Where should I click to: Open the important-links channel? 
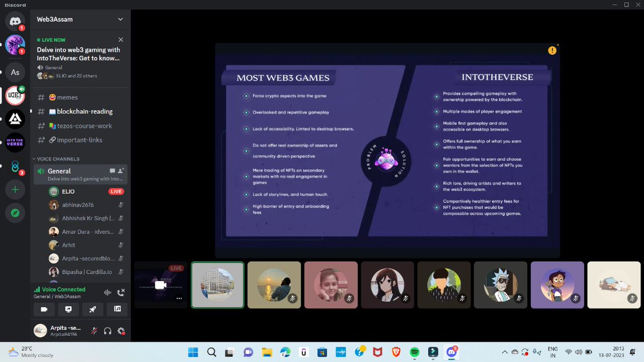[80, 140]
